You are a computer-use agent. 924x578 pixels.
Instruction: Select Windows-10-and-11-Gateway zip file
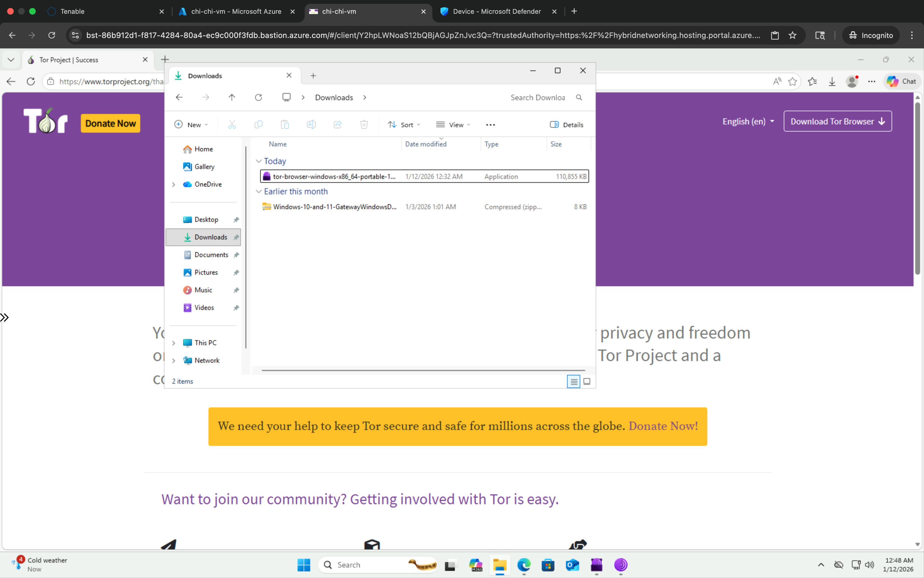(424, 207)
